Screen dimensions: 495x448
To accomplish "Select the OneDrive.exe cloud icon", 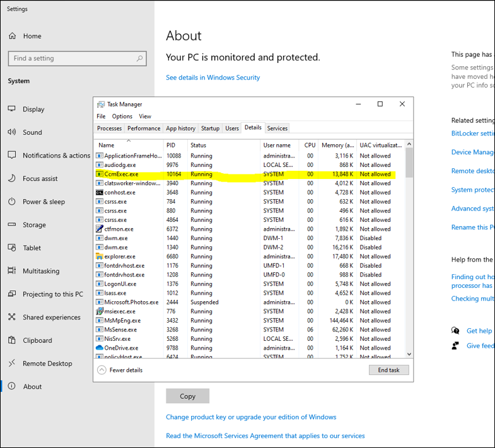I will (100, 348).
